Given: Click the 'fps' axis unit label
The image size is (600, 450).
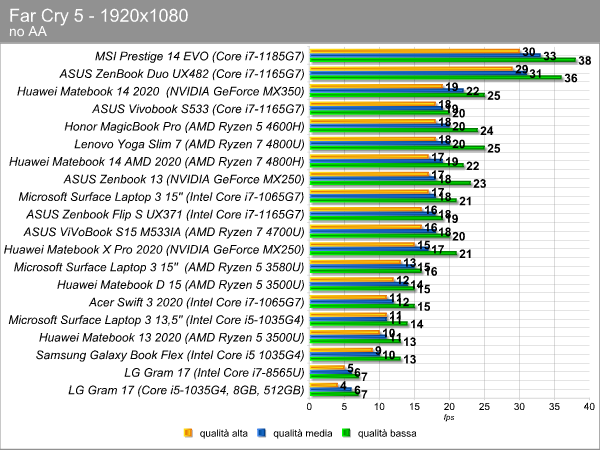Looking at the screenshot, I should (449, 417).
